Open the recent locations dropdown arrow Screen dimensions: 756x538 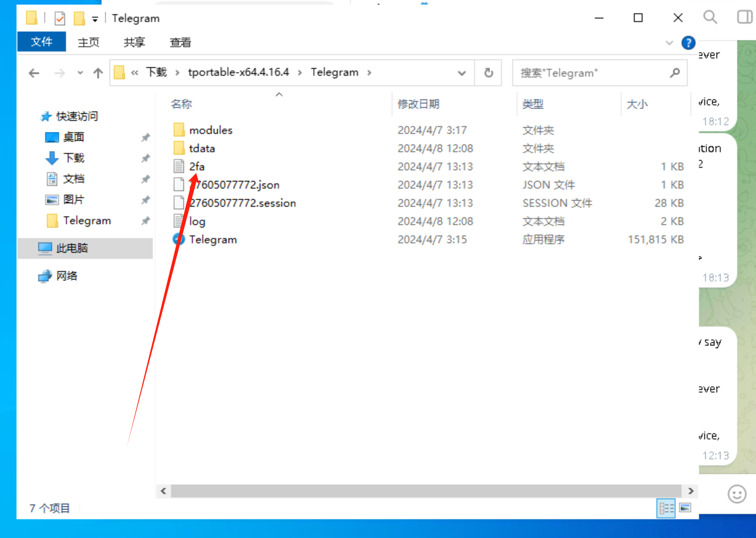click(80, 73)
